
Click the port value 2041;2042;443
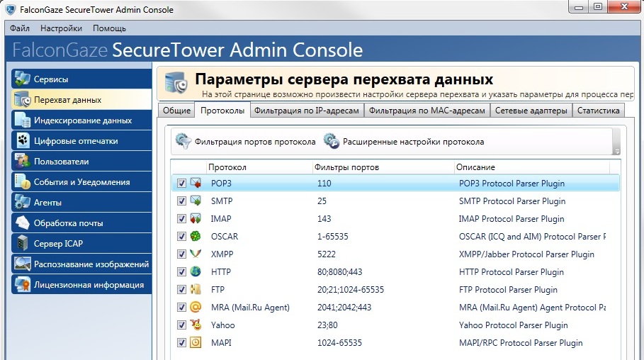point(344,307)
